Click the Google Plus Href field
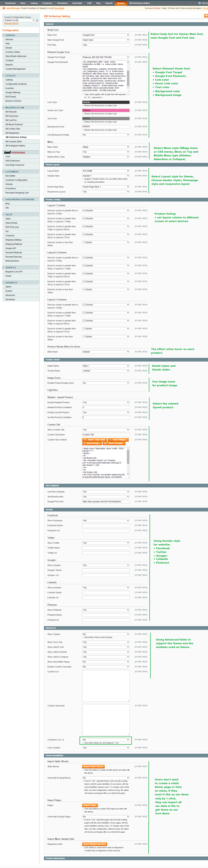The image size is (208, 868). point(106,501)
